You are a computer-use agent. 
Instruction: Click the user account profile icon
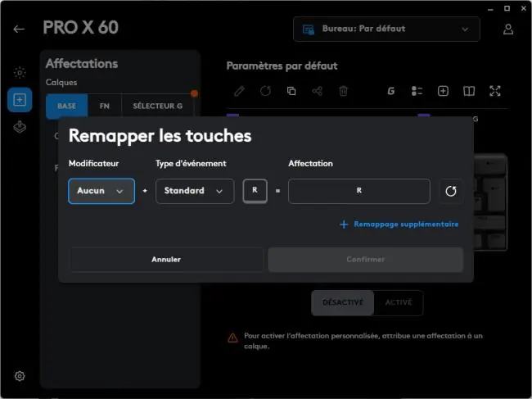pos(508,29)
